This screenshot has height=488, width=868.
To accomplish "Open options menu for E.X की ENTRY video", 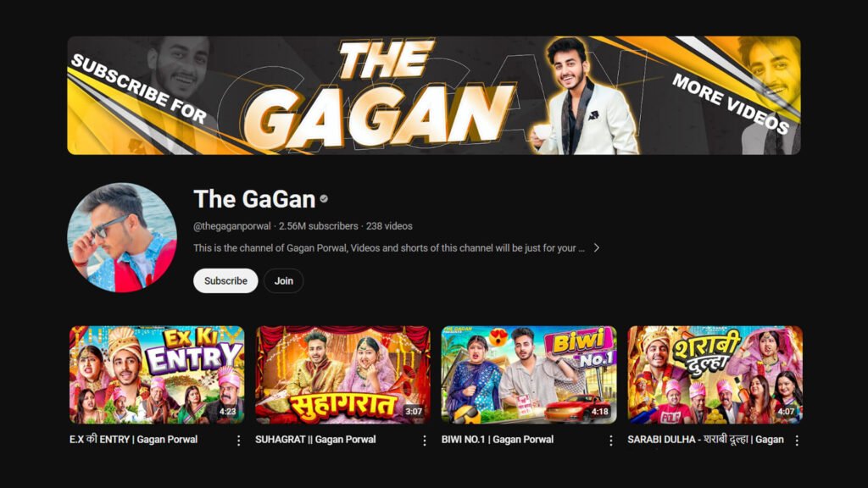I will (238, 441).
